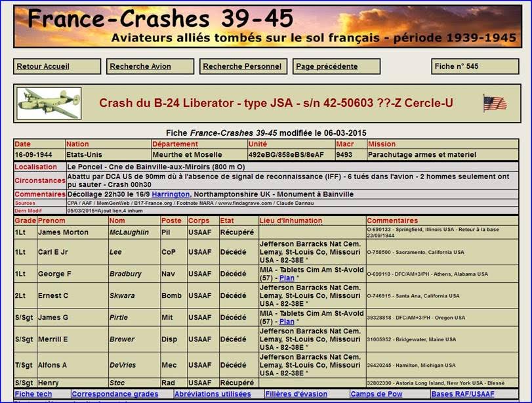Click the United States flag icon
Image resolution: width=532 pixels, height=403 pixels.
coord(495,104)
